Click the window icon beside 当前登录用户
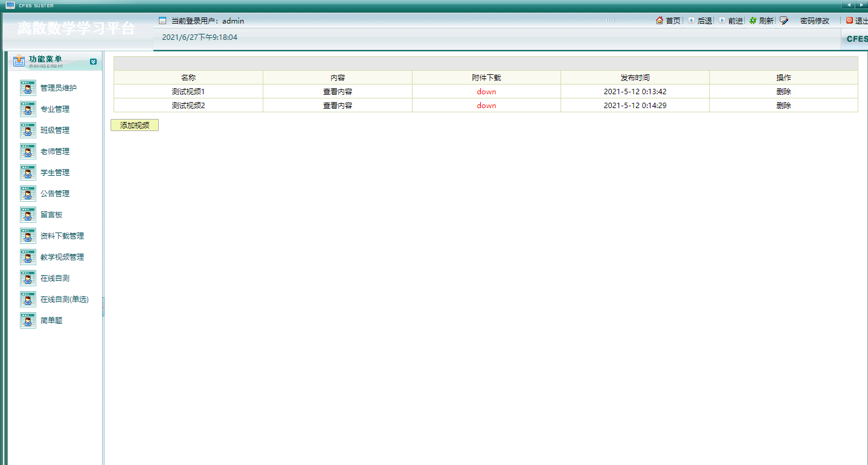Image resolution: width=868 pixels, height=465 pixels. (x=162, y=21)
